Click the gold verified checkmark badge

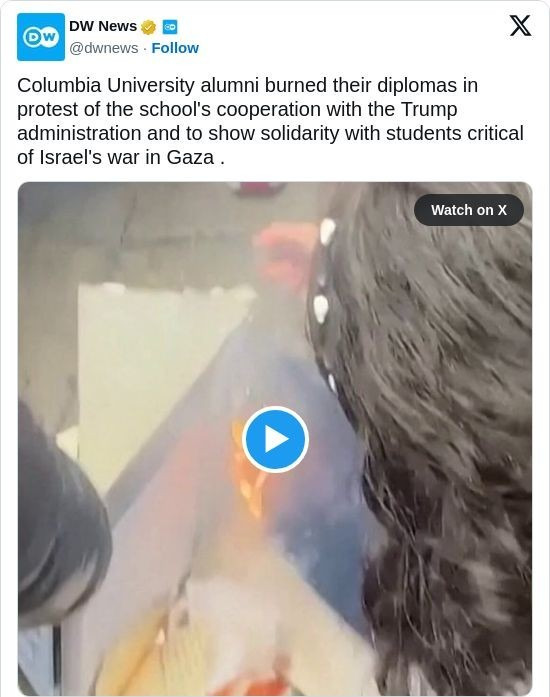(148, 27)
